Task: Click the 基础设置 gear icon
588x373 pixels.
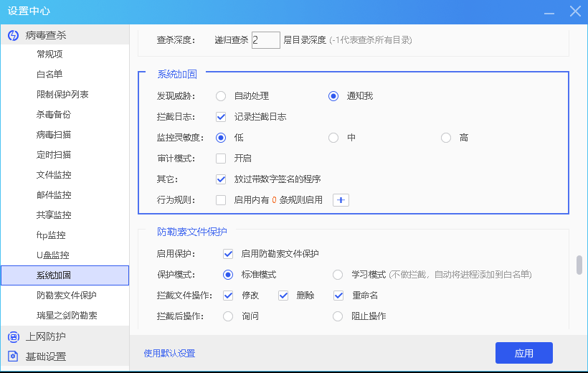Action: 13,357
